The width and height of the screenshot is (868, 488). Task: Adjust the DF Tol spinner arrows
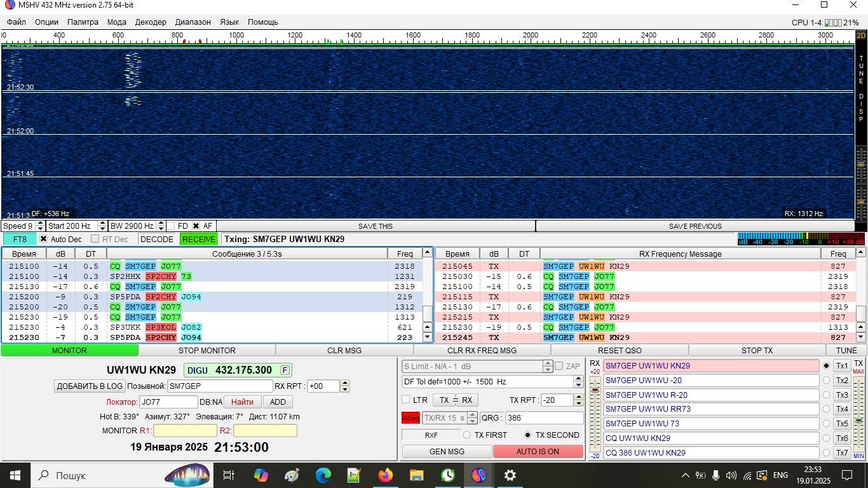pyautogui.click(x=578, y=382)
